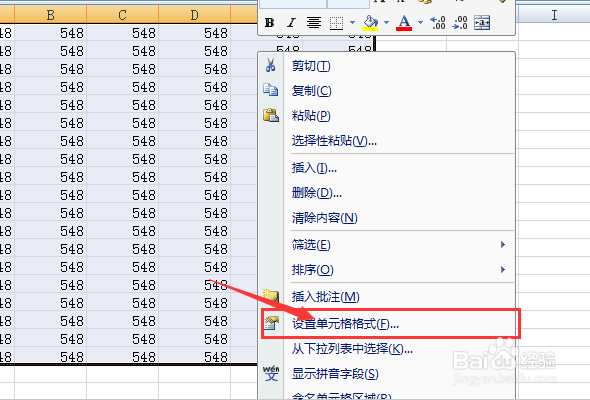Select column B header

pos(50,15)
